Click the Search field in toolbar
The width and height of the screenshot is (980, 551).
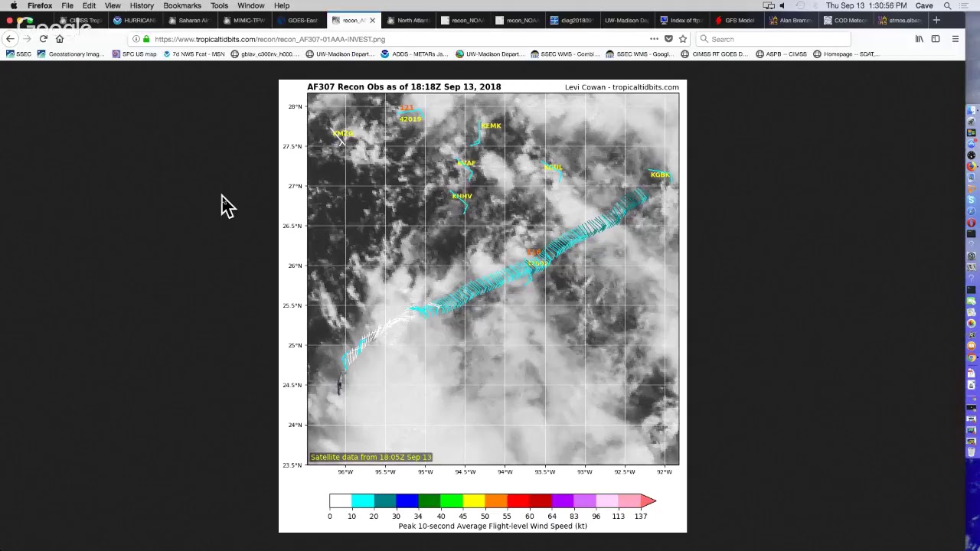click(x=773, y=39)
